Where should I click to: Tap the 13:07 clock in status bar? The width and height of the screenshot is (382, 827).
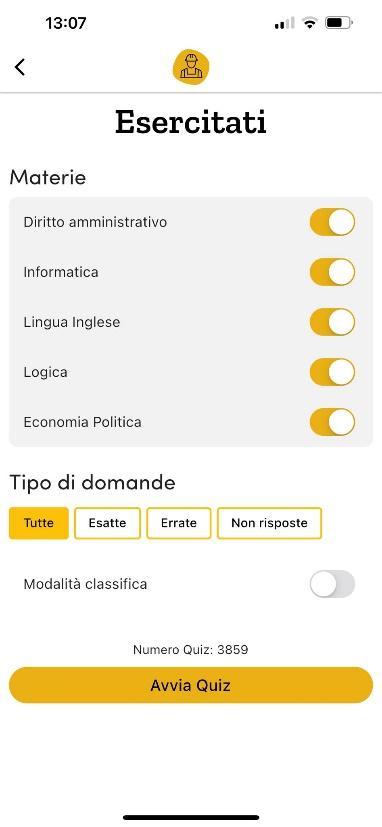66,23
